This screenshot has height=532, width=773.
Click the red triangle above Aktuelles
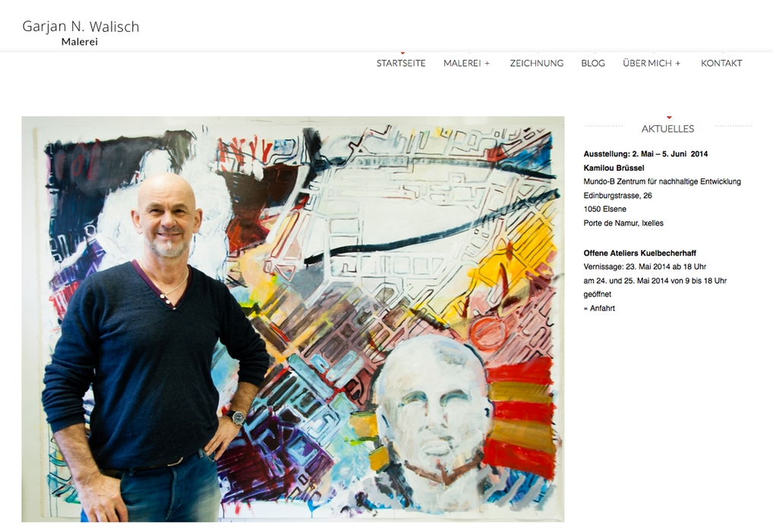coord(669,117)
